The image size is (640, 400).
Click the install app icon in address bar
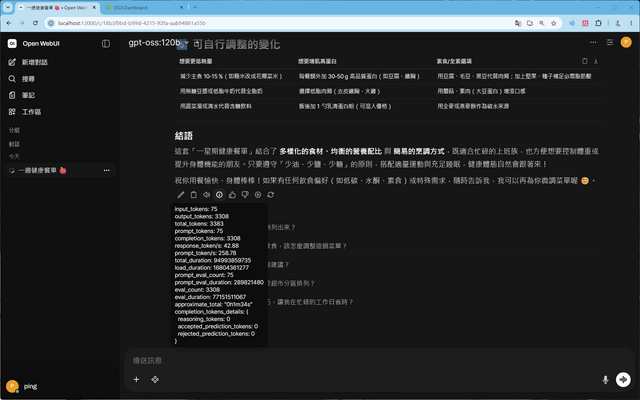tap(530, 23)
